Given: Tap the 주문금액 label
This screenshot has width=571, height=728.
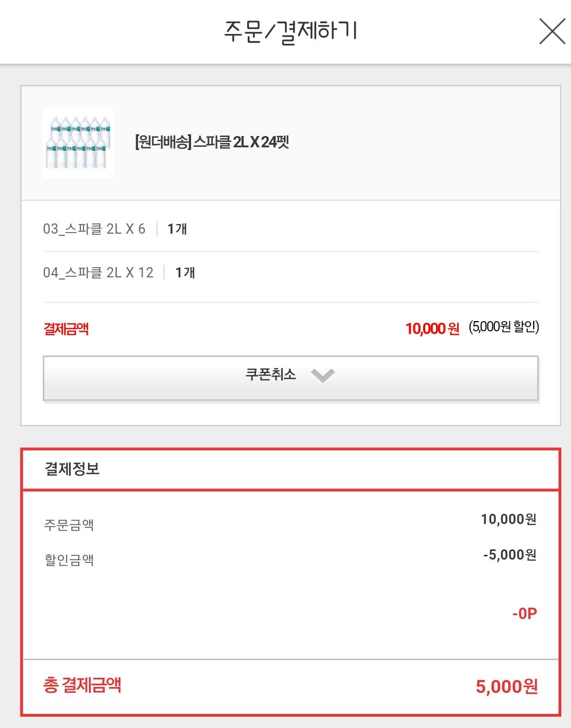Looking at the screenshot, I should click(69, 525).
